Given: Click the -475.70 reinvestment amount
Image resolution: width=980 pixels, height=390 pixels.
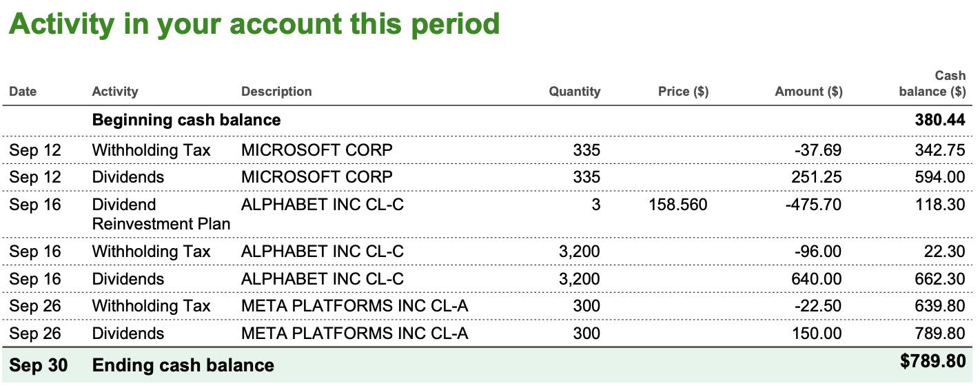Looking at the screenshot, I should pyautogui.click(x=815, y=205).
